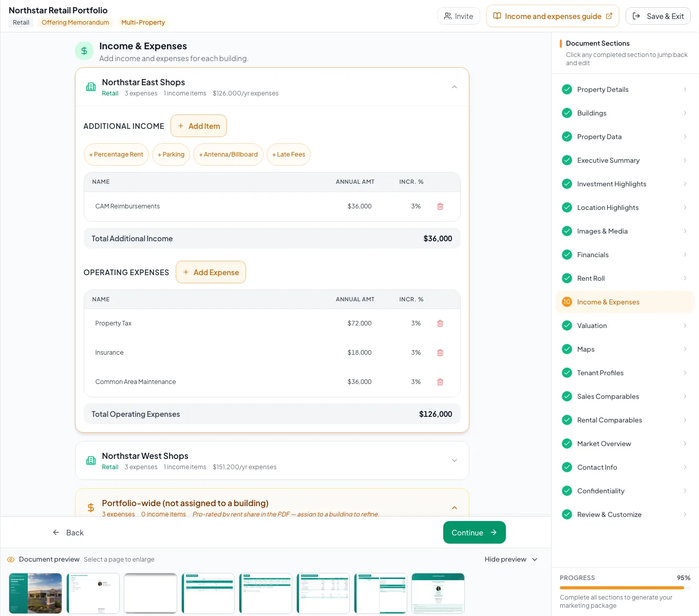
Task: Click the chevron next to Location Highlights
Action: tap(685, 207)
